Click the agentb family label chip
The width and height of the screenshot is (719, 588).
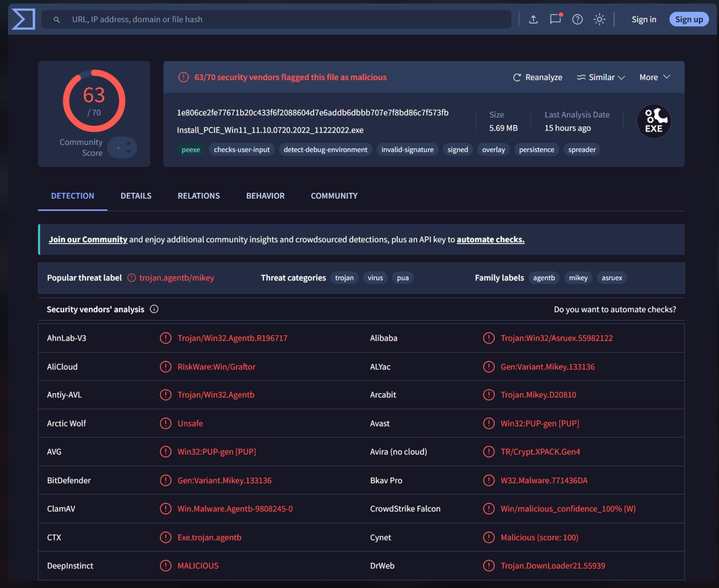(544, 278)
